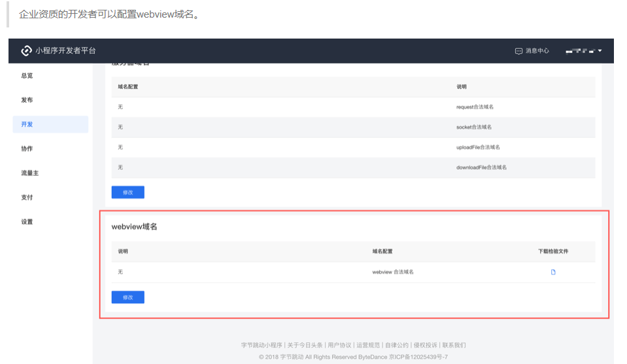Screen dimensions: 627x364
Task: Click the 小程序开发者平台 title text
Action: tap(65, 51)
